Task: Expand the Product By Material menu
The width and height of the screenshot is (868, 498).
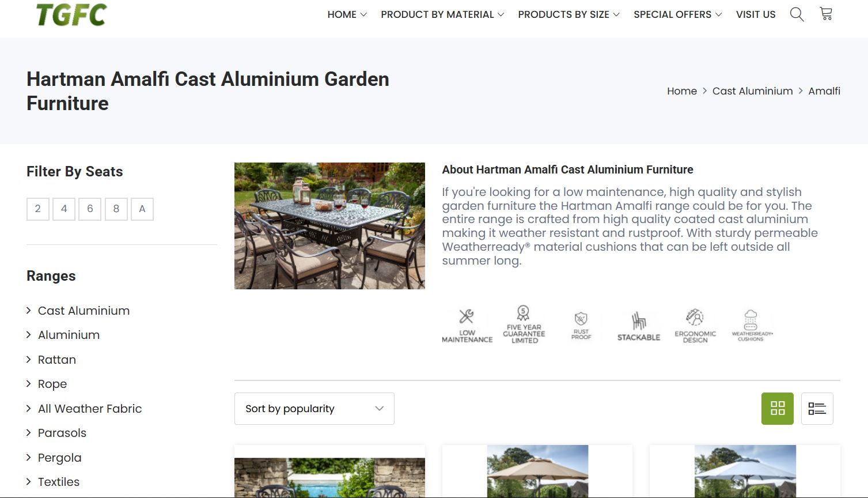Action: coord(442,14)
